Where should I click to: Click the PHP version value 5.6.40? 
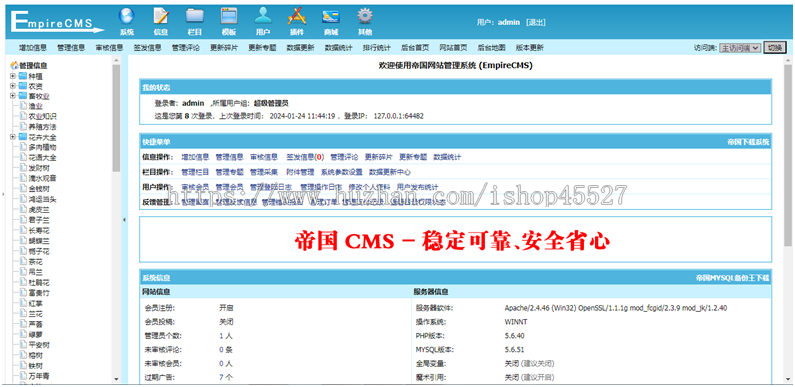point(515,336)
